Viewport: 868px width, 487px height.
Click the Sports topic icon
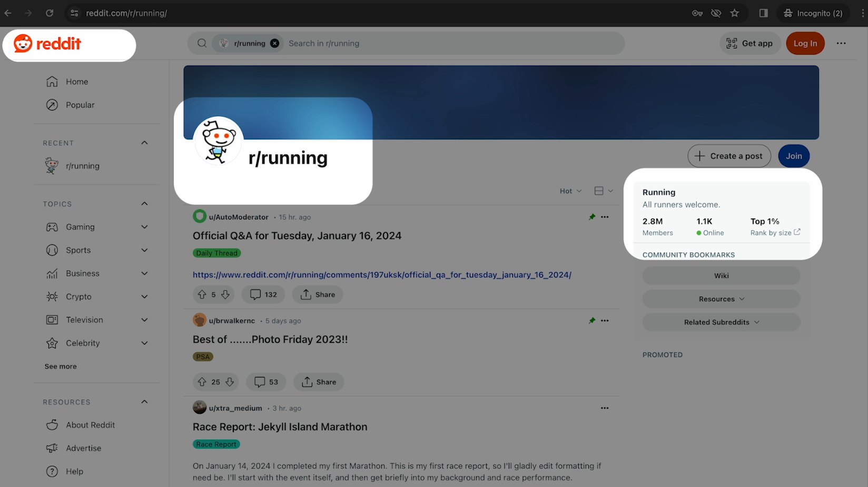point(52,250)
